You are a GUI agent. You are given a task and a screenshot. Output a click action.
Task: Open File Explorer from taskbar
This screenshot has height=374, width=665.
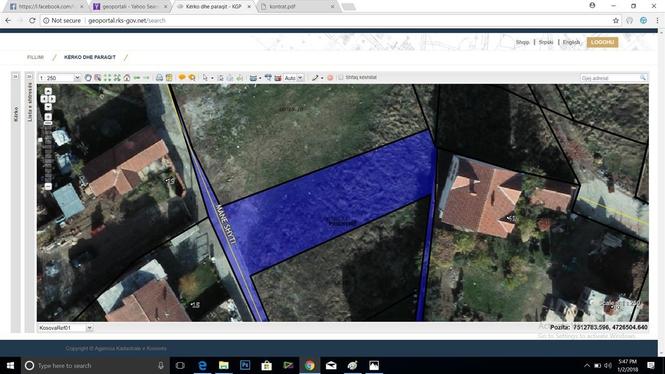coord(224,365)
